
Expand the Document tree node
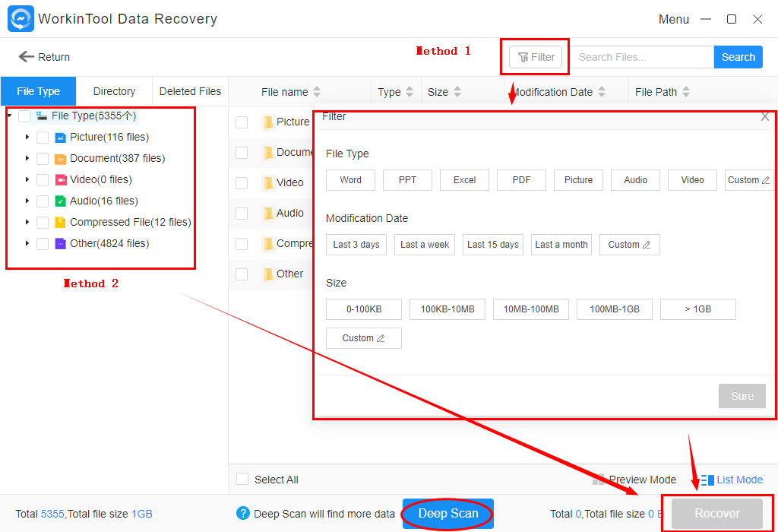tap(27, 158)
